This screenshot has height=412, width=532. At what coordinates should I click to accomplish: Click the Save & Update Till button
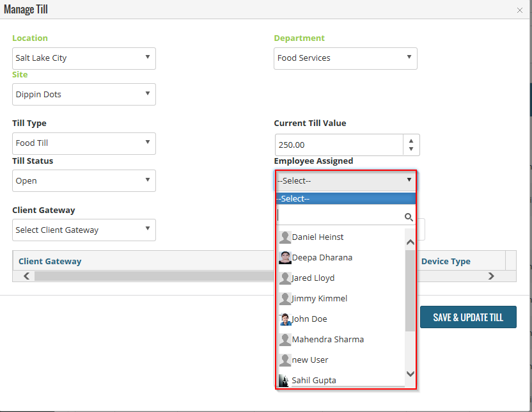[468, 317]
